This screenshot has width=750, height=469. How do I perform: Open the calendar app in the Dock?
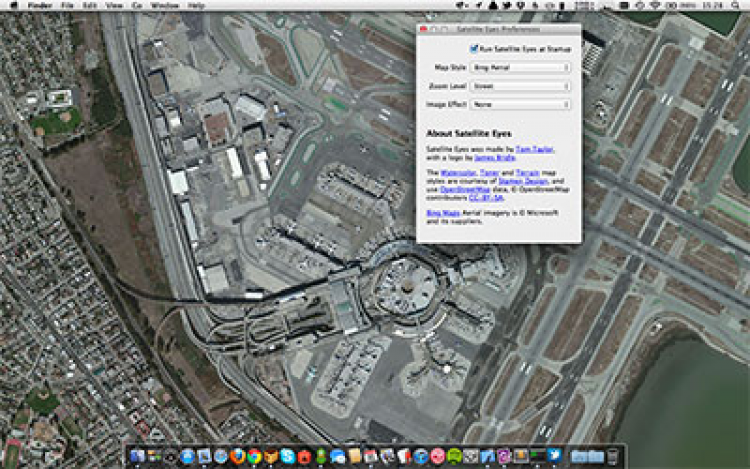(x=371, y=456)
